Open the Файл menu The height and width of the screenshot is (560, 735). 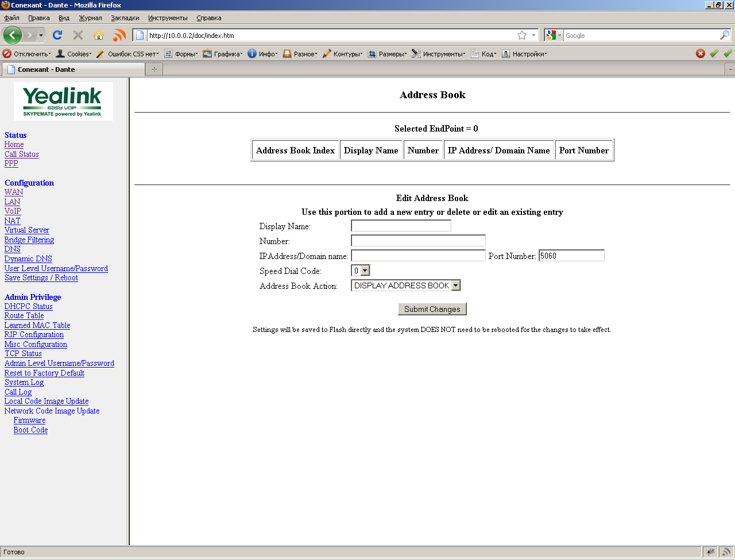[x=11, y=18]
